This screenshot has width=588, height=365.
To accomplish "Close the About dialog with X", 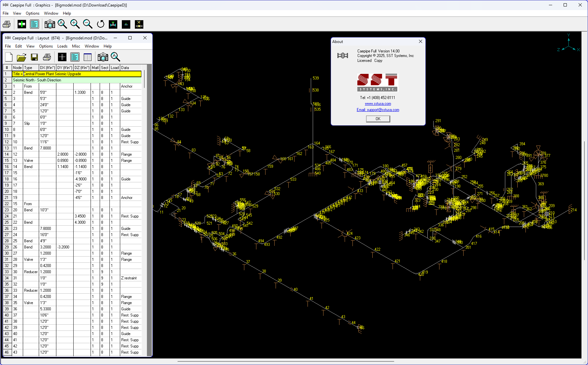I will click(x=421, y=41).
